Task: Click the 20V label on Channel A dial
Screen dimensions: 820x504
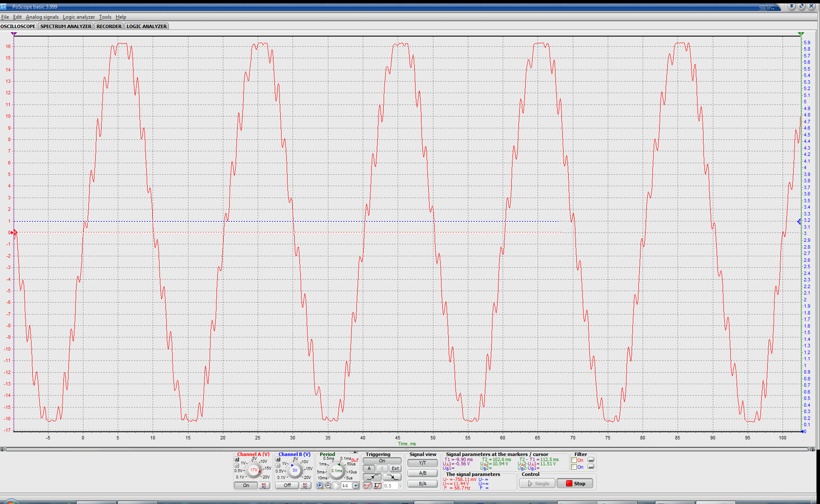Action: click(266, 477)
